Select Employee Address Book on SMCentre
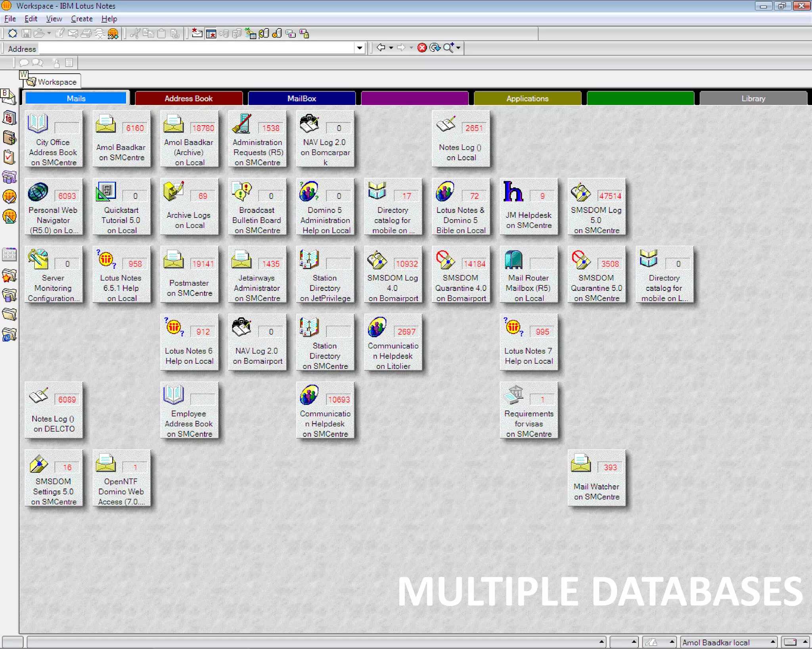812x649 pixels. pos(189,410)
